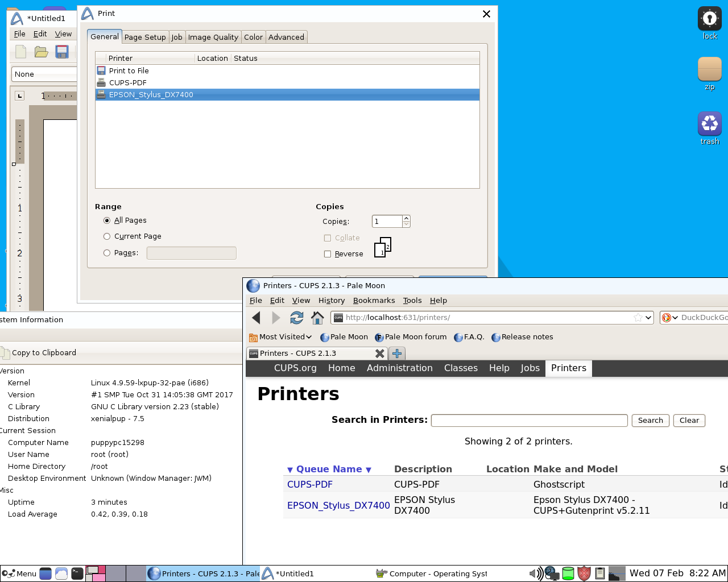Switch to the Page Setup tab
This screenshot has width=728, height=582.
pos(145,37)
